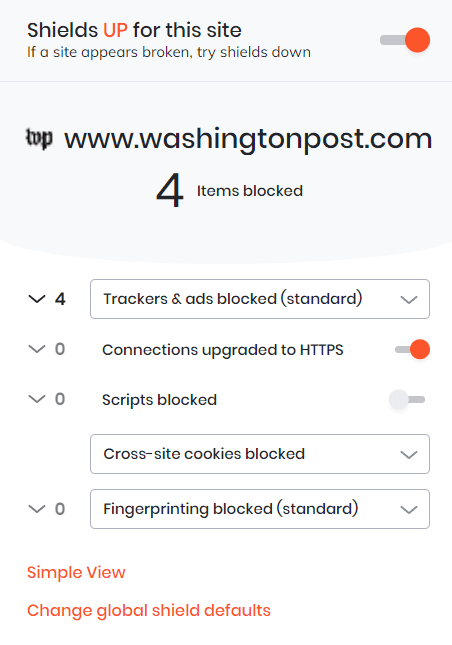The width and height of the screenshot is (452, 645).
Task: Expand the Trackers & ads blocked list chevron
Action: point(37,299)
